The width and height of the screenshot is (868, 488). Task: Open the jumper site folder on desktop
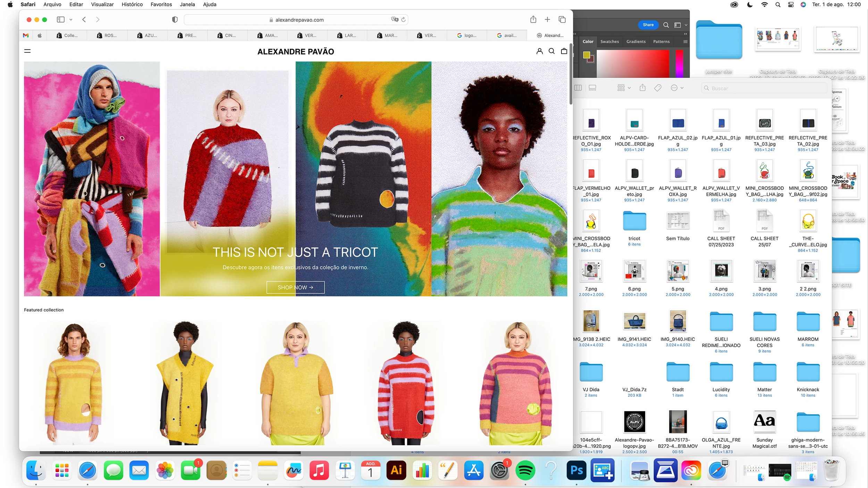point(719,40)
